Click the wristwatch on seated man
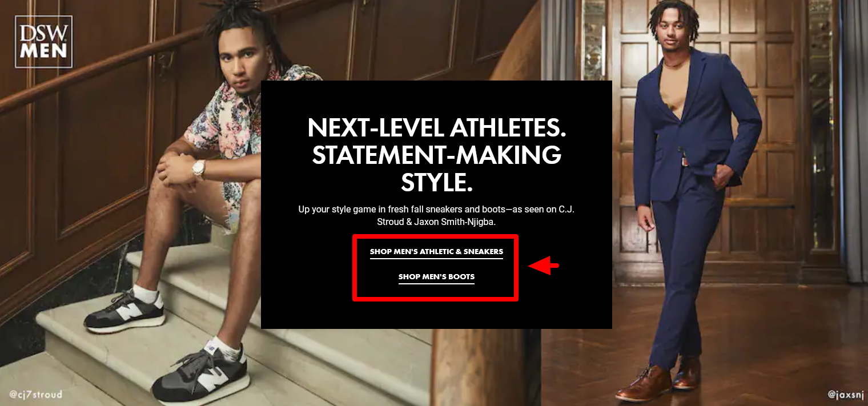 pyautogui.click(x=198, y=169)
